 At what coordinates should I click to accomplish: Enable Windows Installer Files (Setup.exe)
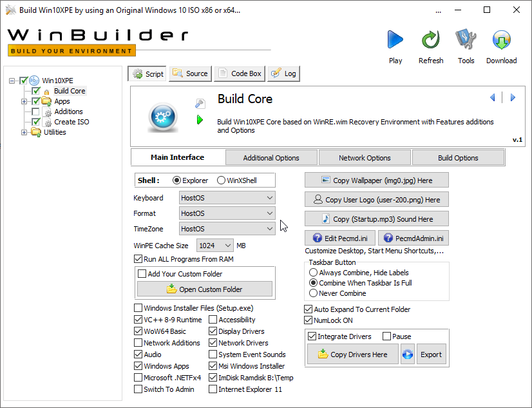[138, 308]
